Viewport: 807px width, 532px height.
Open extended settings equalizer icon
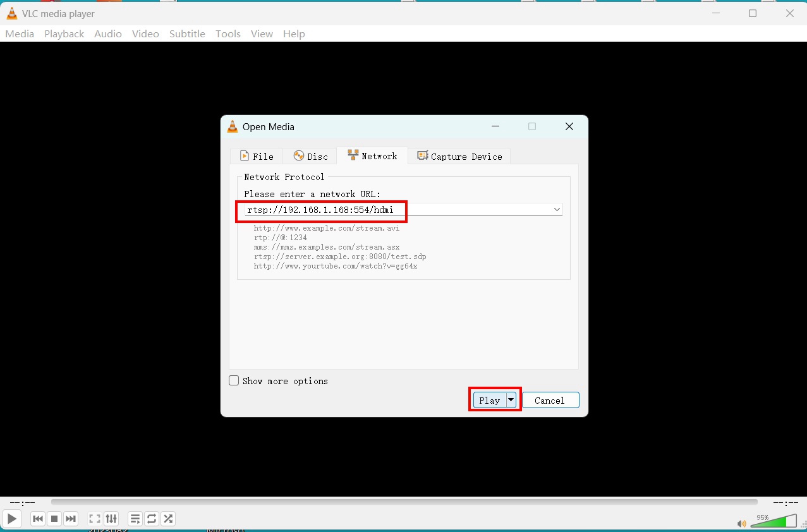click(x=111, y=519)
